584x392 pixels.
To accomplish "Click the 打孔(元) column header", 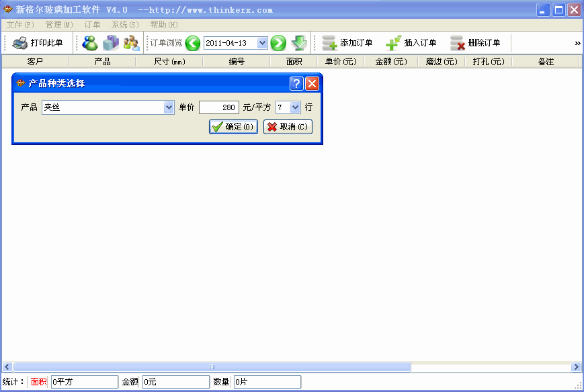I will pyautogui.click(x=489, y=62).
